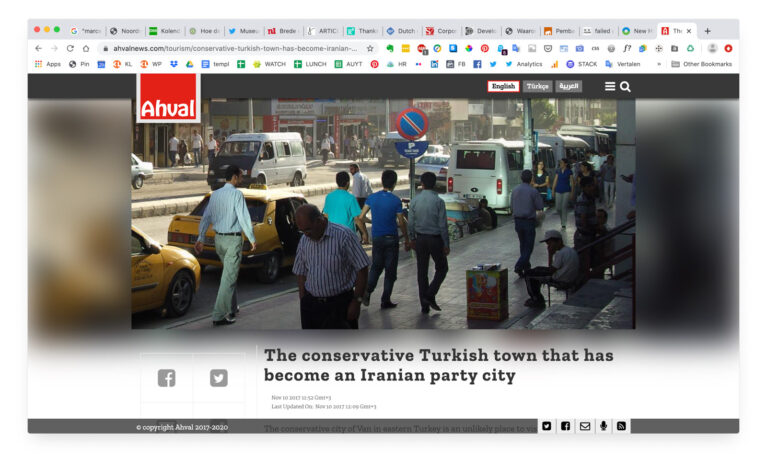Open a new browser tab with plus button
This screenshot has height=470, width=767.
pos(708,31)
